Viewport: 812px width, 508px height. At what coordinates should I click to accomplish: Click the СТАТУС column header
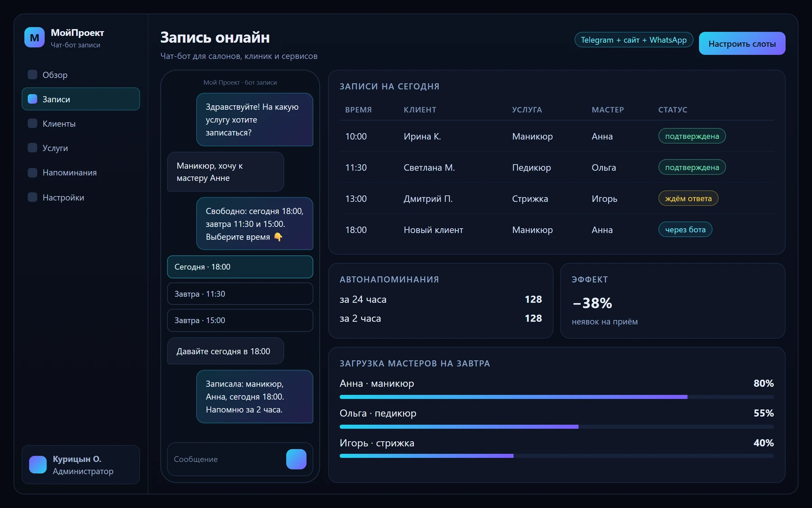(673, 110)
